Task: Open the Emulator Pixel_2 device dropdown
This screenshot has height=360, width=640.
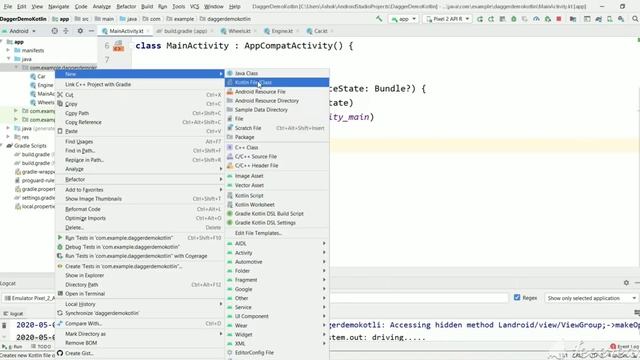Action: click(x=29, y=298)
